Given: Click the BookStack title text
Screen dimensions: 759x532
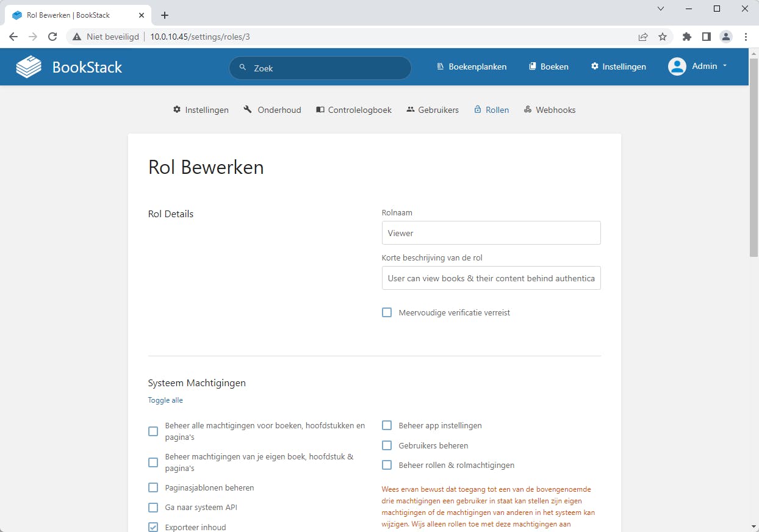Looking at the screenshot, I should click(87, 67).
